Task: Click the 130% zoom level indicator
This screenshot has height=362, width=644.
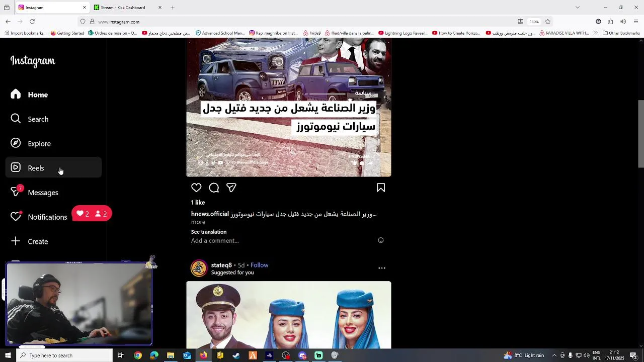Action: point(534,22)
